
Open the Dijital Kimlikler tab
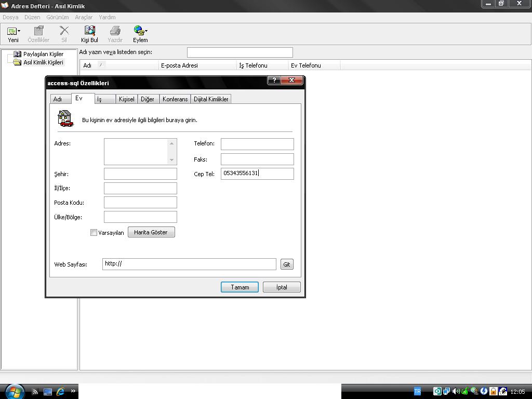(211, 99)
